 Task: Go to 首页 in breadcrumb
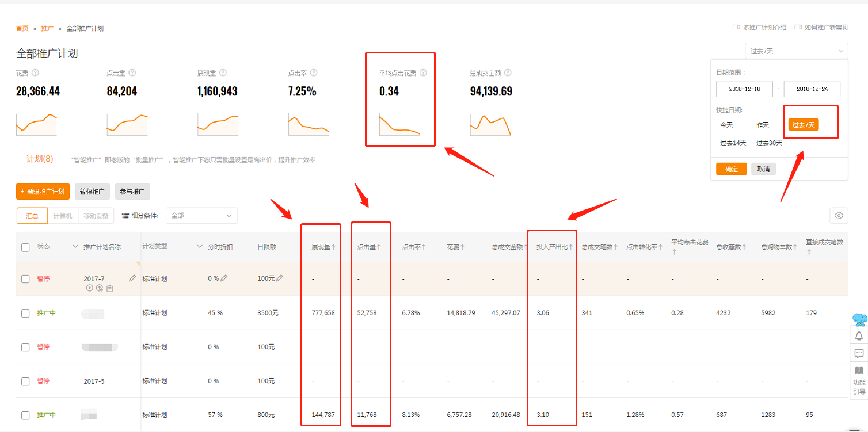[22, 28]
